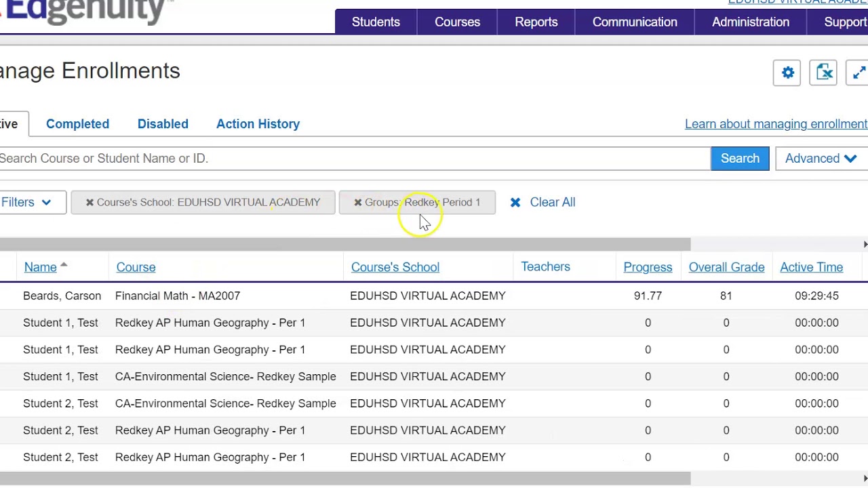The width and height of the screenshot is (868, 488).
Task: Switch to the Action History tab
Action: coord(258,124)
